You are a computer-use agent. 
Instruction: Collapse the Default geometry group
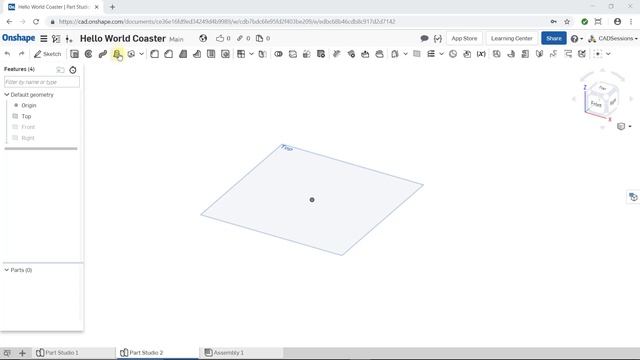7,95
